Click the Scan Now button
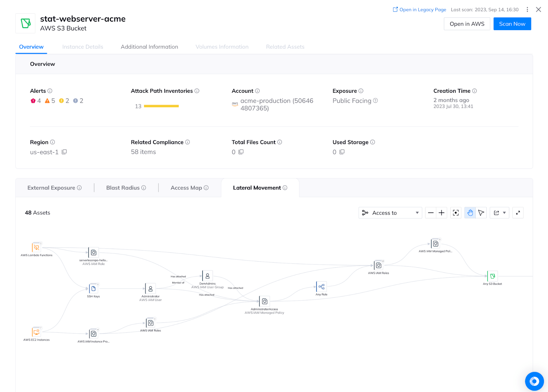Viewport: 548px width, 392px height. tap(512, 24)
